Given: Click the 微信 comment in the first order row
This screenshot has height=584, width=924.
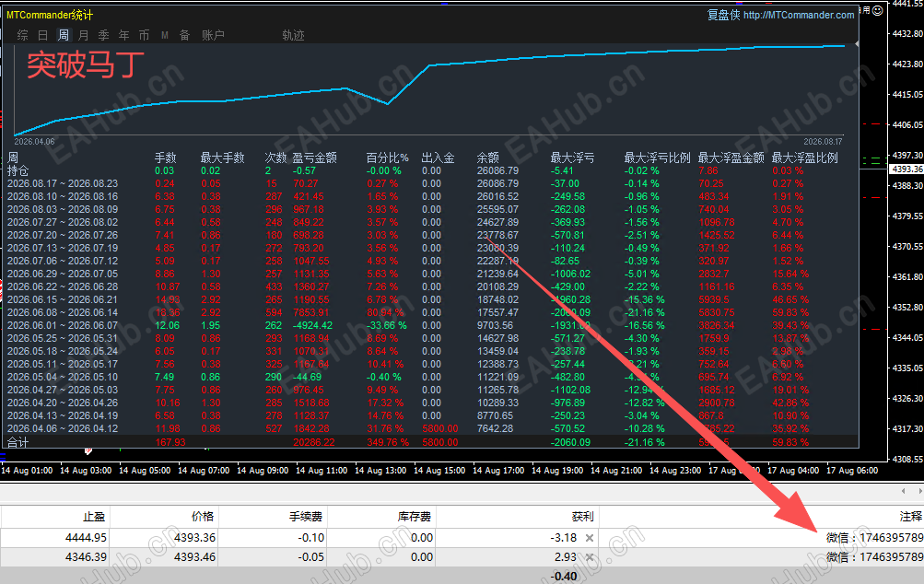Looking at the screenshot, I should pyautogui.click(x=874, y=537).
